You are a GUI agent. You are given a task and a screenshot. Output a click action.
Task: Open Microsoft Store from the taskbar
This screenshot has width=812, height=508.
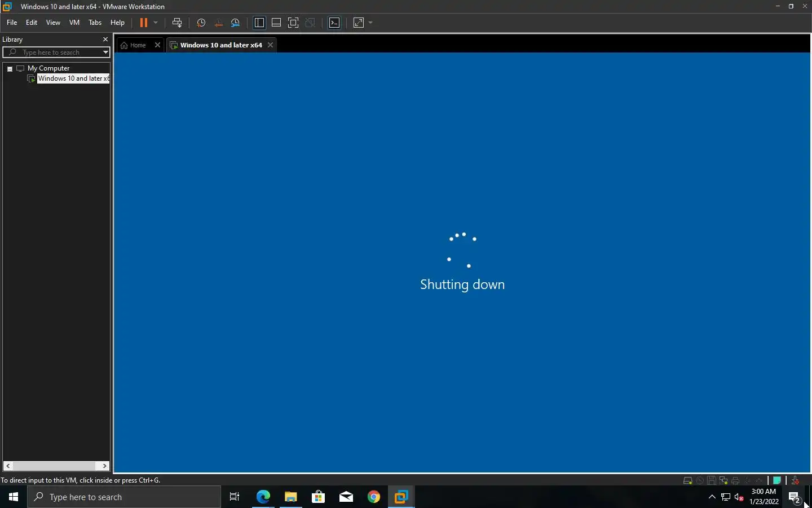tap(318, 497)
